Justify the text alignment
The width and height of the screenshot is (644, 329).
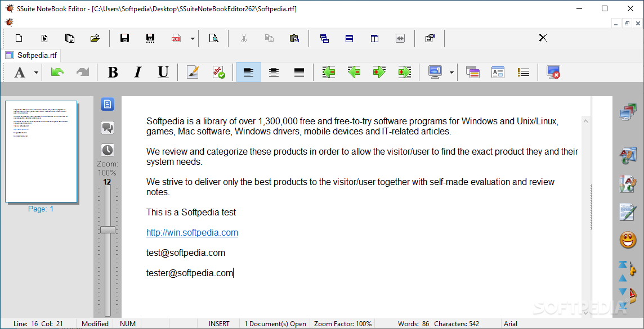299,72
